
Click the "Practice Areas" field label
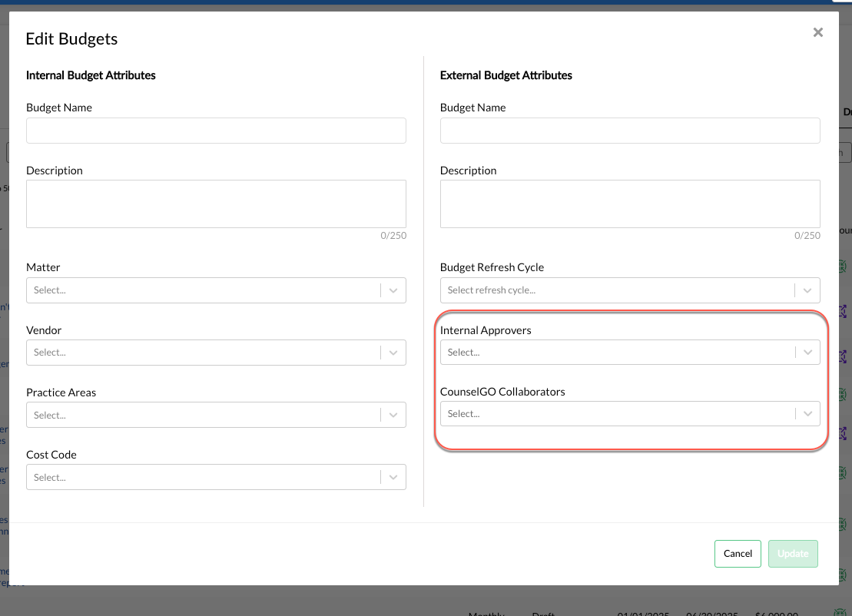pyautogui.click(x=61, y=392)
